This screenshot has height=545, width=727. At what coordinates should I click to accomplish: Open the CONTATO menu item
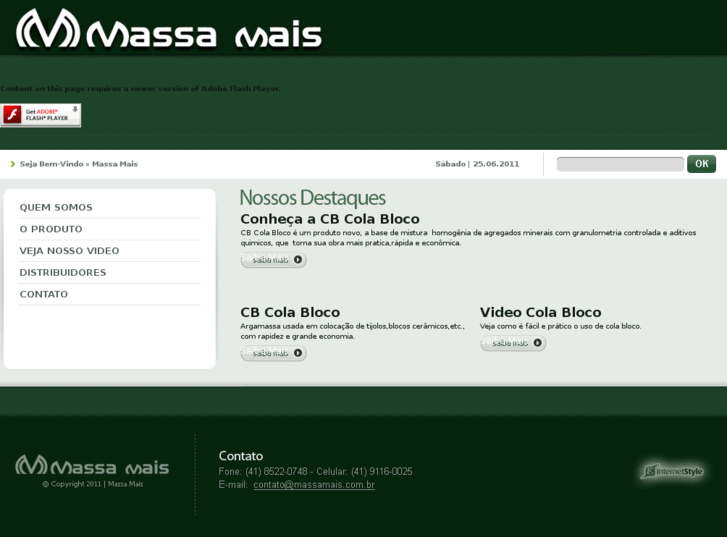coord(44,295)
